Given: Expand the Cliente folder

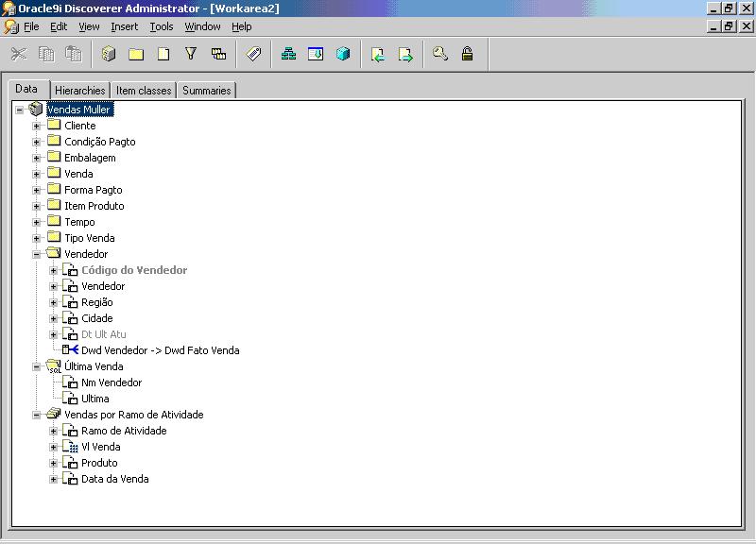Looking at the screenshot, I should [x=37, y=126].
